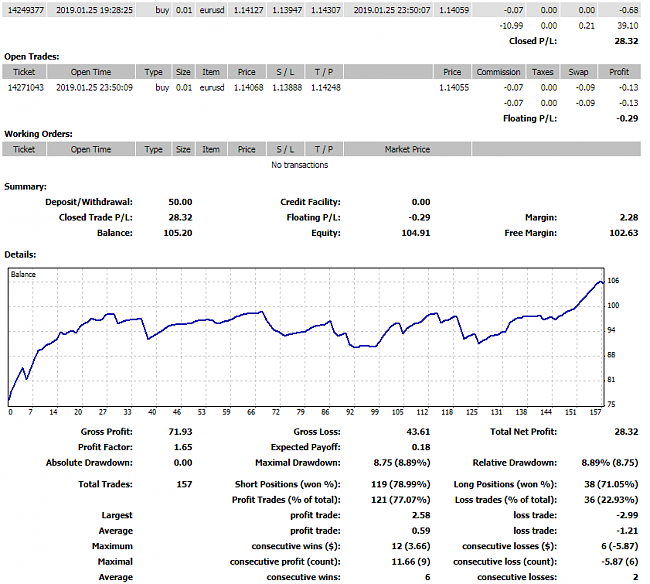Click Relative Drawdown value 8.89% (8.75)
The width and height of the screenshot is (650, 584).
[610, 463]
